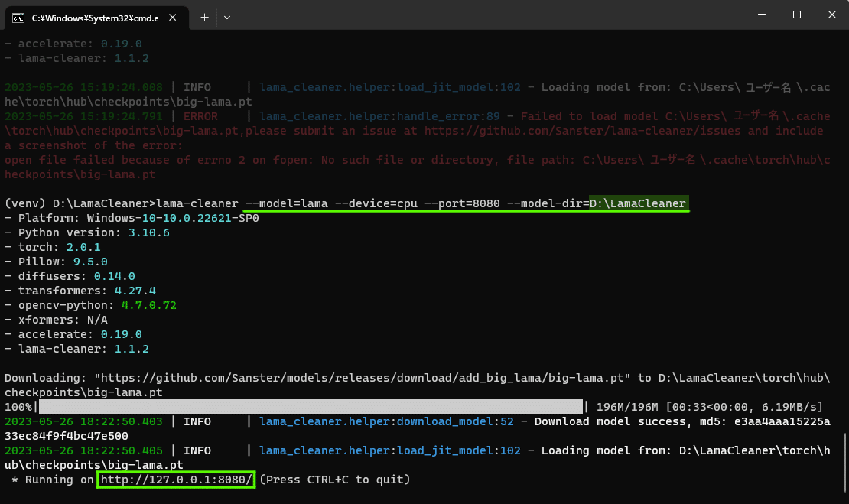The height and width of the screenshot is (504, 849).
Task: Open a new terminal tab
Action: point(204,18)
